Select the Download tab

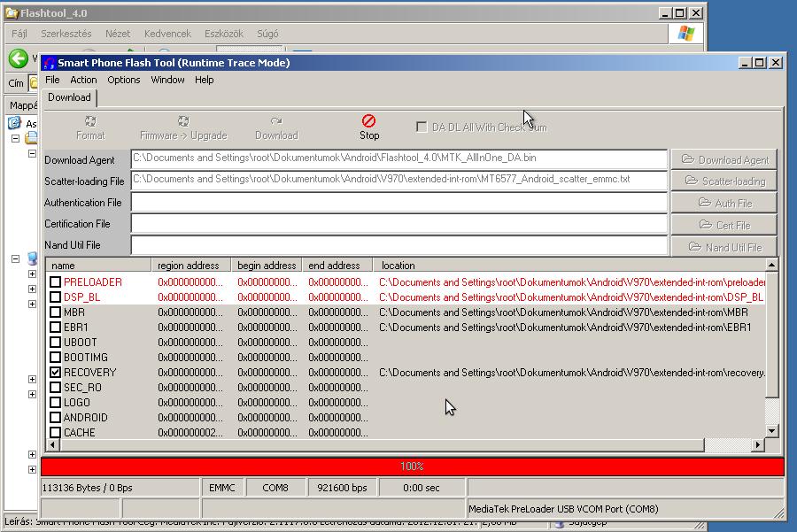pyautogui.click(x=69, y=97)
